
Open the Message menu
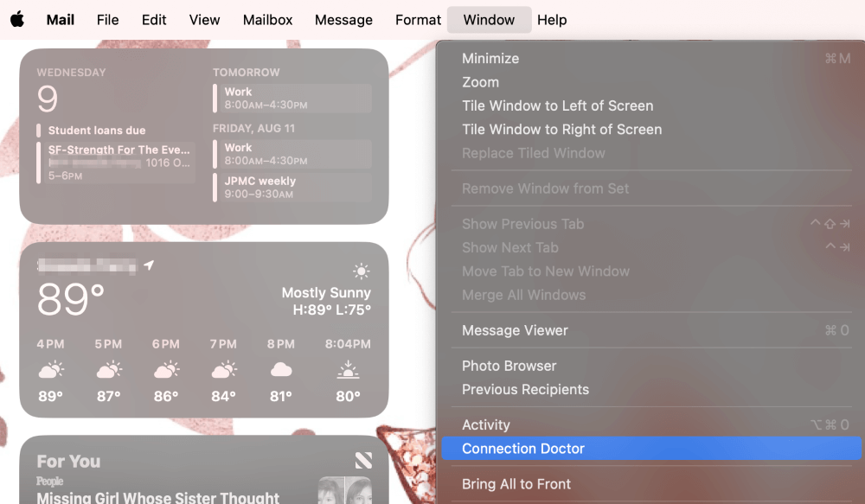[x=343, y=20]
